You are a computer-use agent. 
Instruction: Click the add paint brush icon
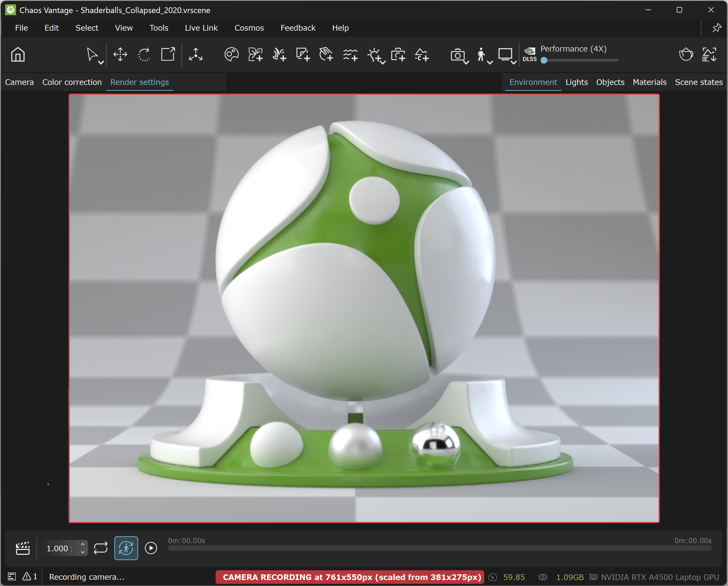point(326,54)
